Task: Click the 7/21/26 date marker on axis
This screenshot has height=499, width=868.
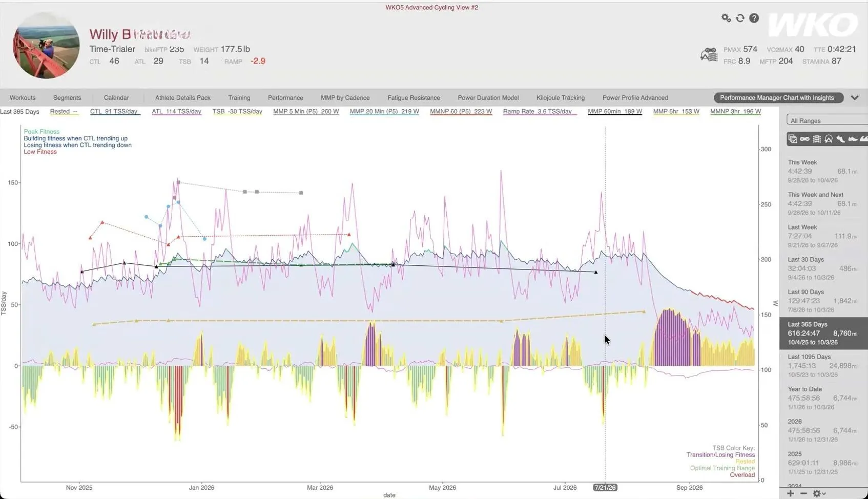Action: 605,488
